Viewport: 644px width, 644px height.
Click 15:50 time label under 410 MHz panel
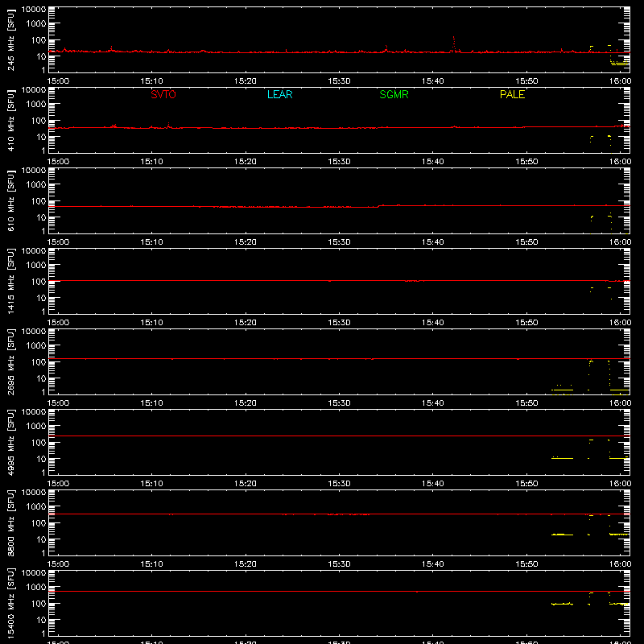[526, 162]
